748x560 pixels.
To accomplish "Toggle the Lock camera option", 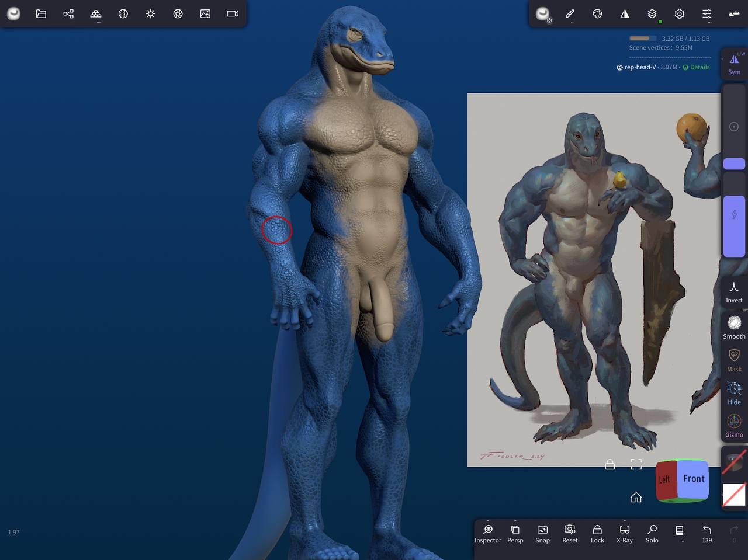I will pos(597,533).
